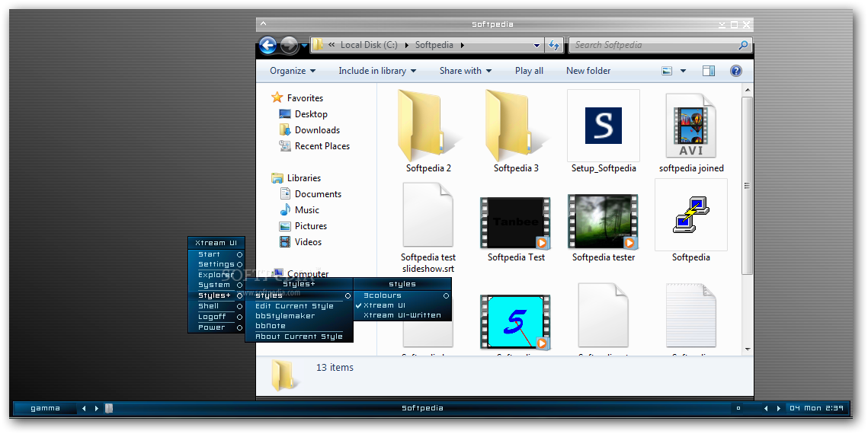This screenshot has height=434, width=868.
Task: Open the view options dropdown arrow
Action: 683,71
